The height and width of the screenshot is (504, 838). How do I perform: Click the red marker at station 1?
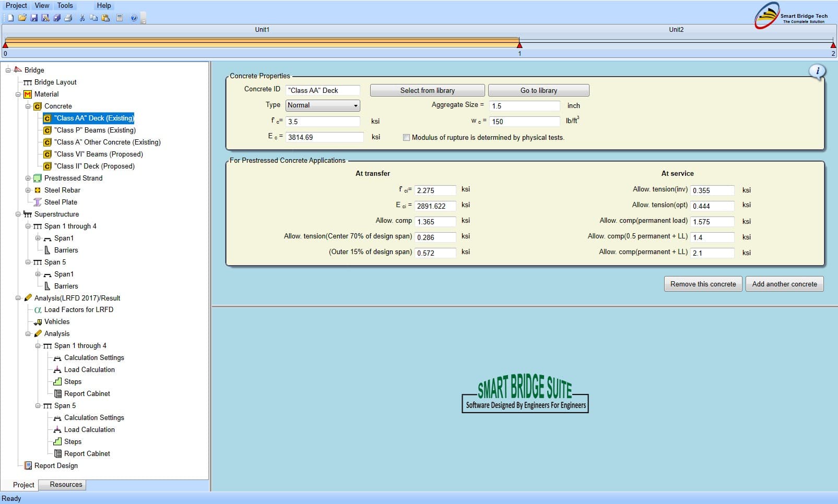(520, 45)
